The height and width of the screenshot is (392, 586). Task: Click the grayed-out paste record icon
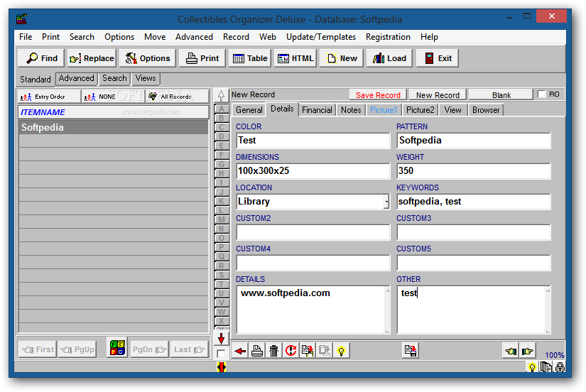coord(324,351)
